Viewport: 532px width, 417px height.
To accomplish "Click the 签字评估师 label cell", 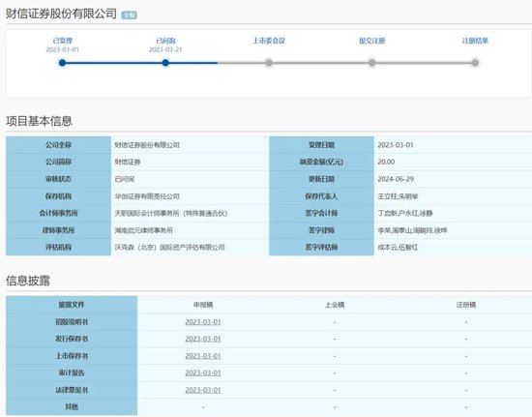I will click(x=321, y=247).
